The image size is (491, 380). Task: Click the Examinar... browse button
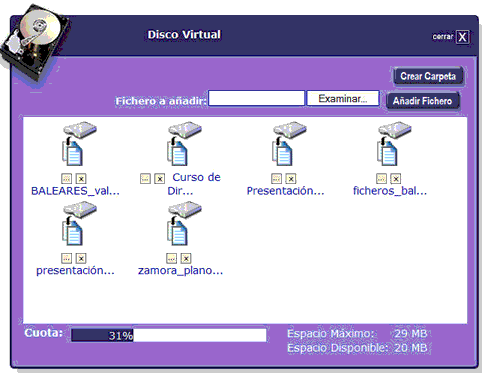point(343,99)
